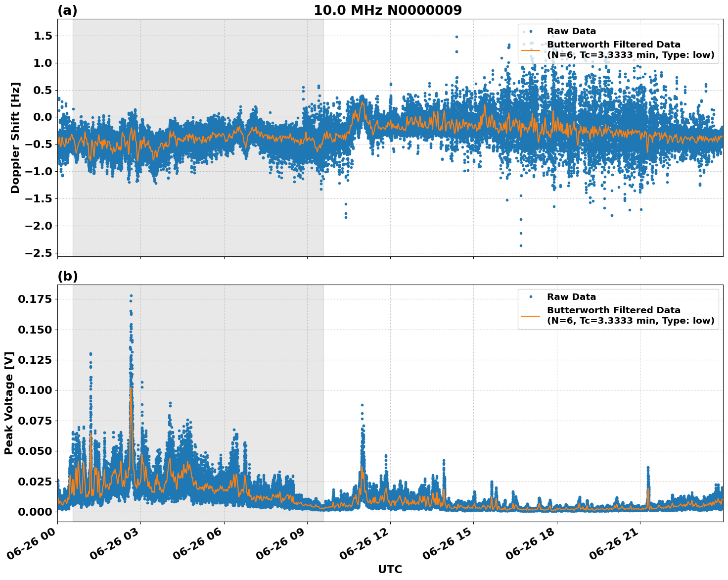Click the Raw Data dot symbol in panel (b) legend

pyautogui.click(x=531, y=297)
